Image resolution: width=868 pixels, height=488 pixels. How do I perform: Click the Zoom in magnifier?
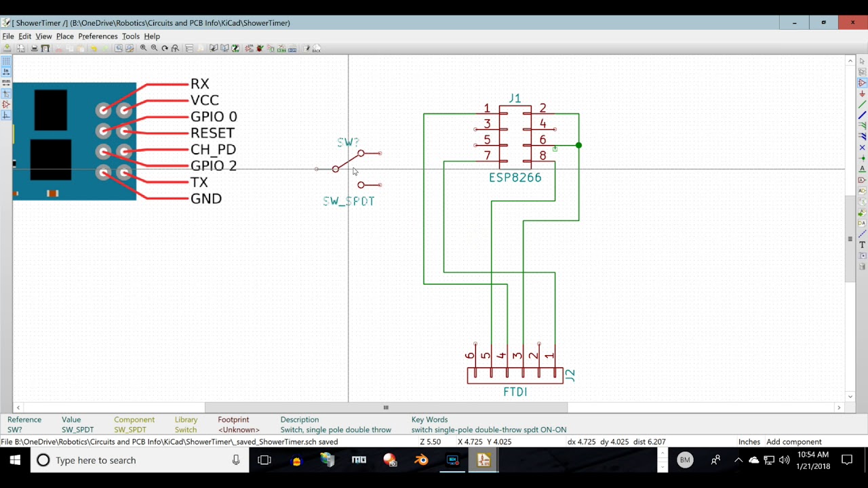click(143, 48)
